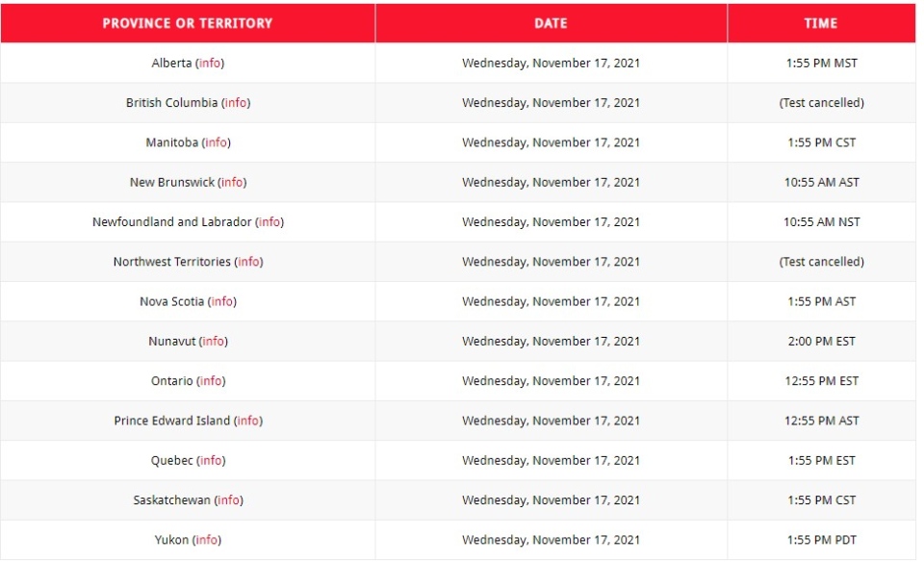Open the Nunavut info link
The image size is (924, 563).
[214, 341]
